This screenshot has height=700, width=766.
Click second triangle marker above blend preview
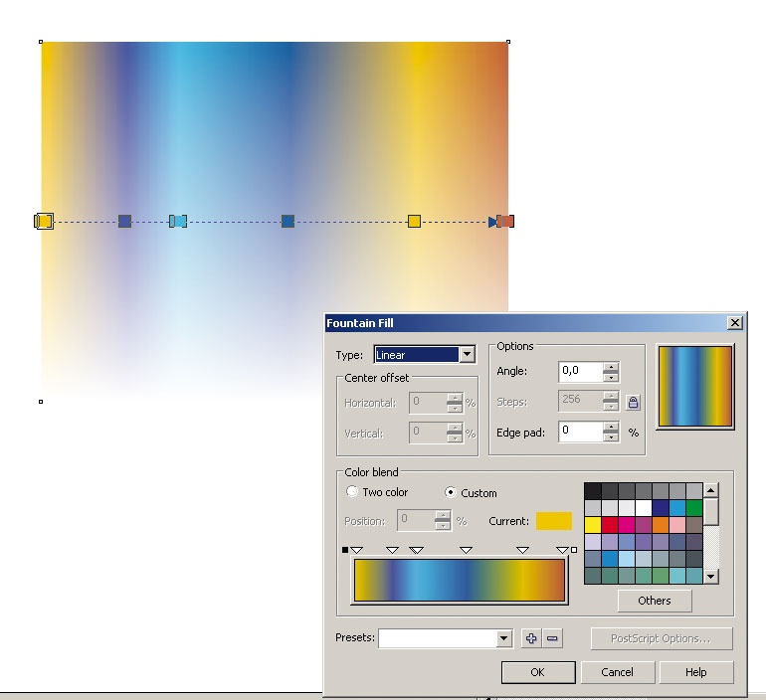tap(392, 550)
